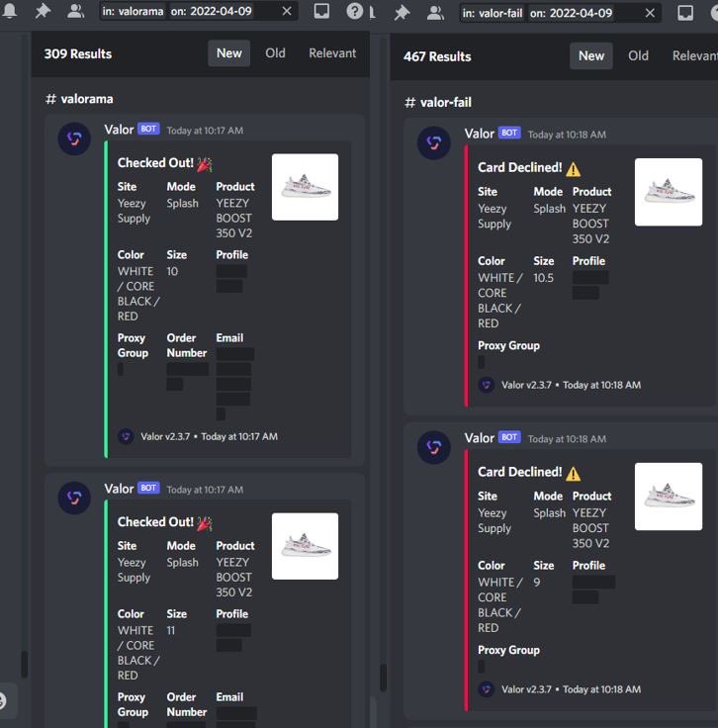Click search field containing in: valor-fail
Screen dimensions: 718x728
coord(560,13)
